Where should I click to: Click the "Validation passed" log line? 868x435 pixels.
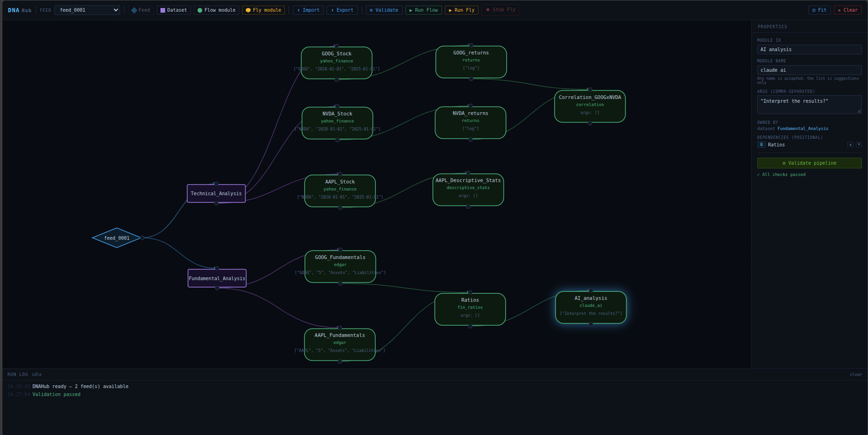(56, 394)
